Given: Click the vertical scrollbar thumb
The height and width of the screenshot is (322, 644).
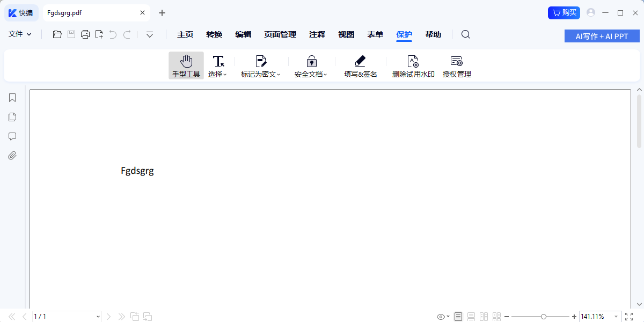Looking at the screenshot, I should tap(639, 121).
